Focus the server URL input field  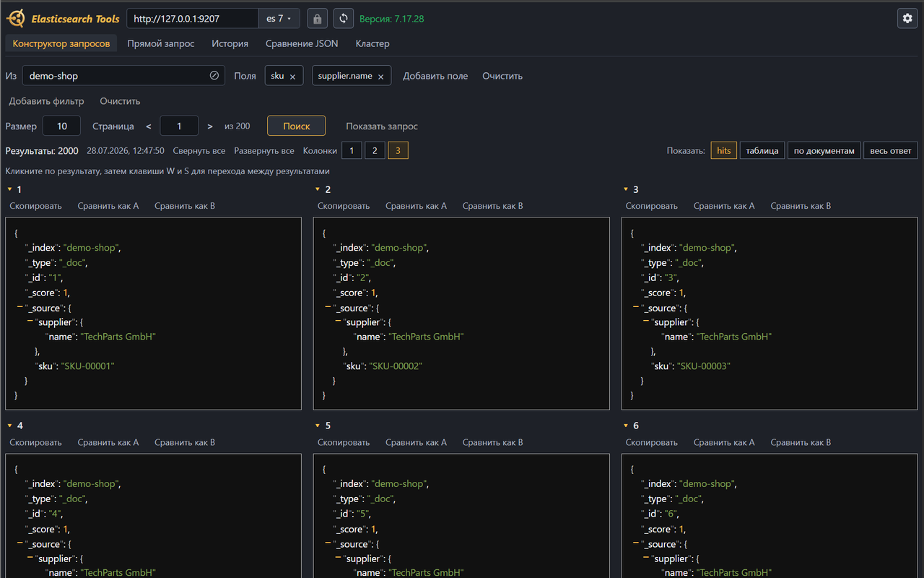point(193,19)
